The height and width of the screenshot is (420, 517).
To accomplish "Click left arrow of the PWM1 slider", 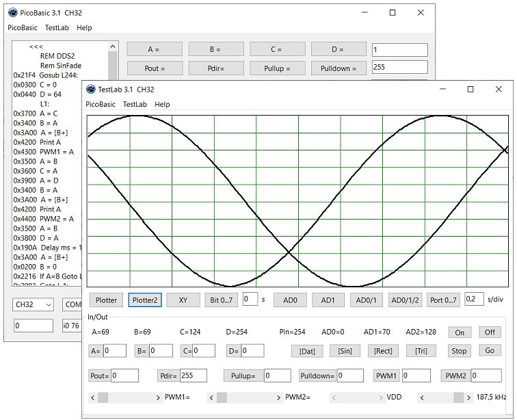I will pyautogui.click(x=92, y=397).
